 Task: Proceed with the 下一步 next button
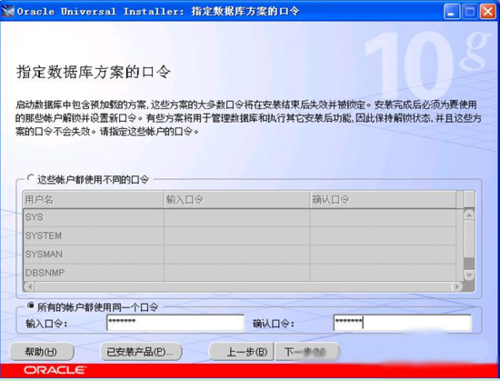pyautogui.click(x=307, y=352)
